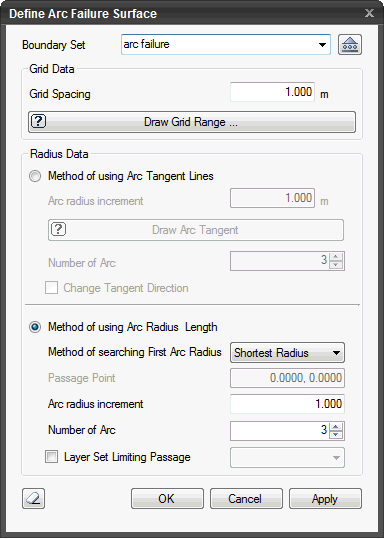The height and width of the screenshot is (539, 384).
Task: Enable Layer Set Limiting Passage checkbox
Action: point(52,457)
